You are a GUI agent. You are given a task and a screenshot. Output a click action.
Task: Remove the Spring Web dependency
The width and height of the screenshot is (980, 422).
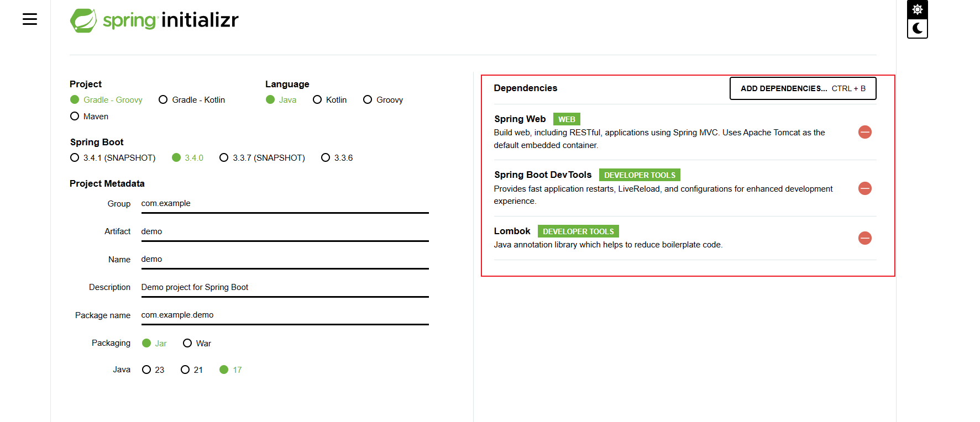[865, 132]
